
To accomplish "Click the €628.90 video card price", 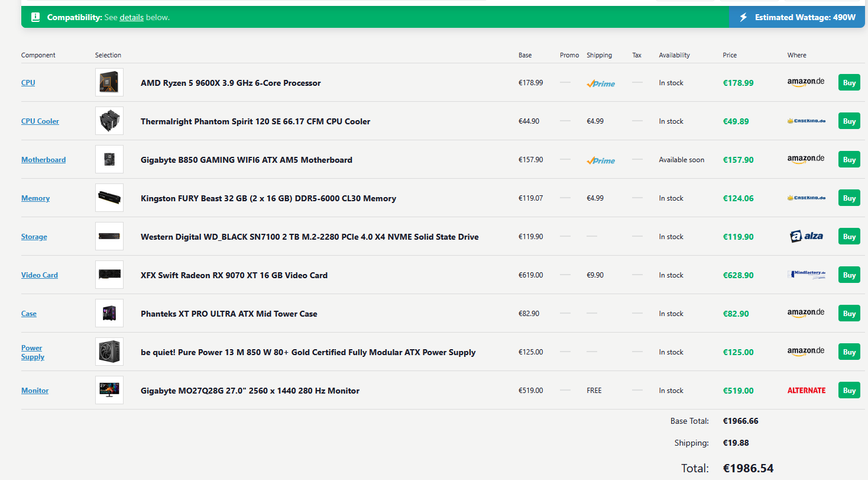I will 738,275.
